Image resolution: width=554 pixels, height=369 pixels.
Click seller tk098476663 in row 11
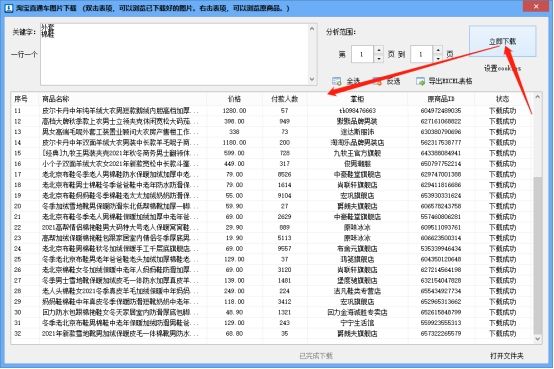tap(357, 111)
